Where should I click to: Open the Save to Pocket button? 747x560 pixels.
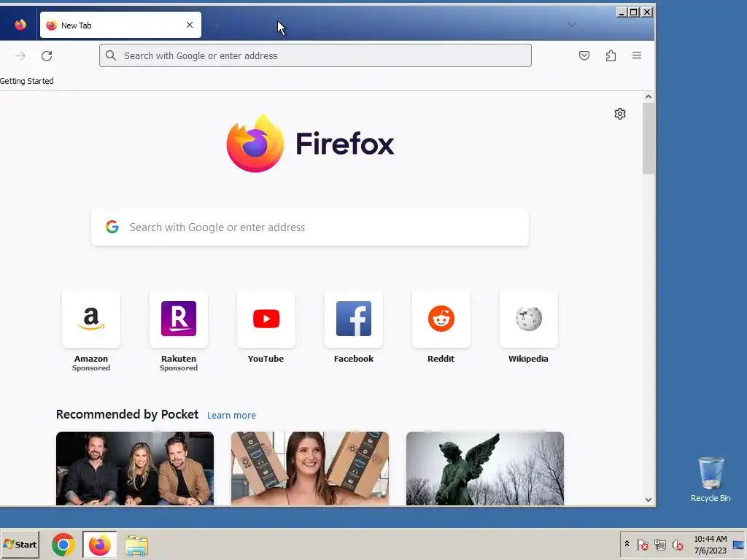pyautogui.click(x=584, y=55)
